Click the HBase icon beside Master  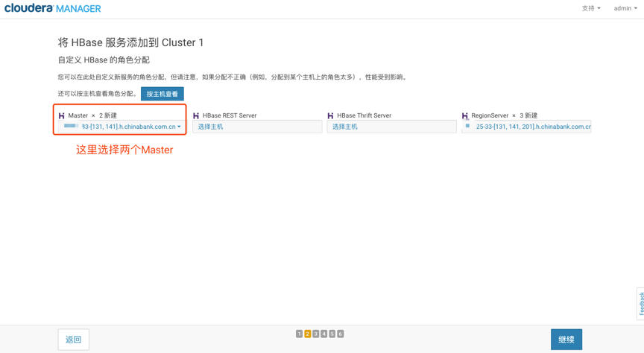[x=62, y=115]
